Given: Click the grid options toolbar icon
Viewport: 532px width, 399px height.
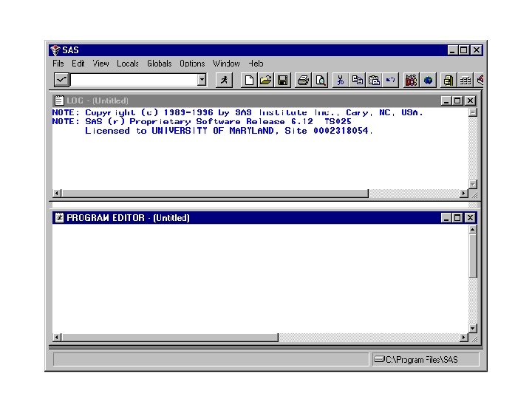Looking at the screenshot, I should coord(465,80).
